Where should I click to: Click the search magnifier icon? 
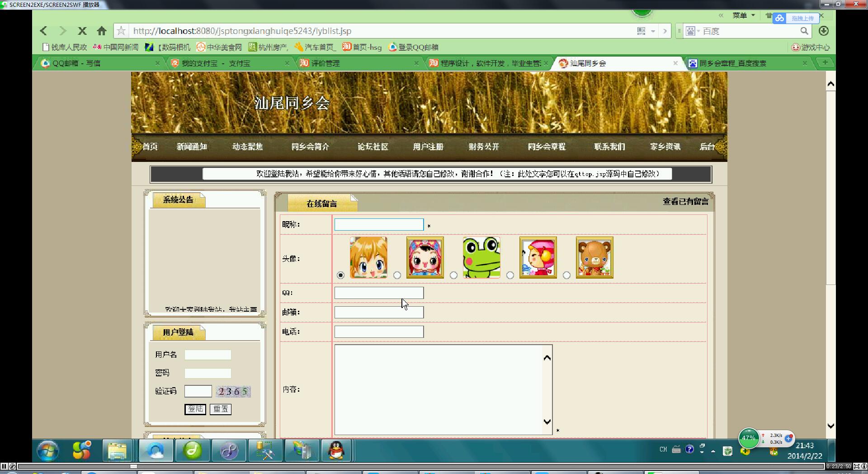tap(804, 31)
